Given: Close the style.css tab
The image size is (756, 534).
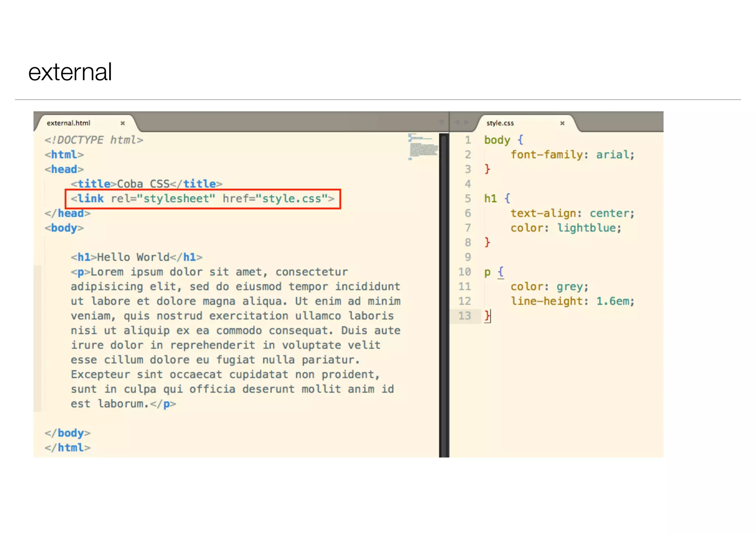Looking at the screenshot, I should pos(562,123).
